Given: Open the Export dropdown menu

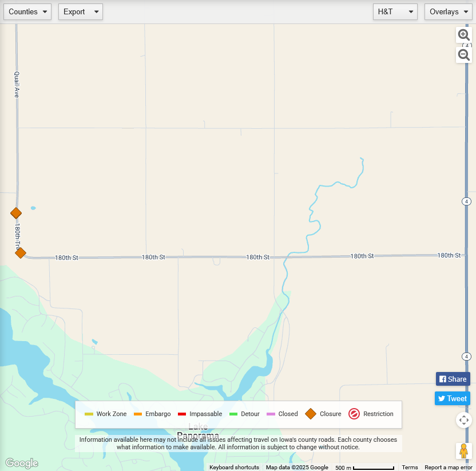Looking at the screenshot, I should click(81, 11).
